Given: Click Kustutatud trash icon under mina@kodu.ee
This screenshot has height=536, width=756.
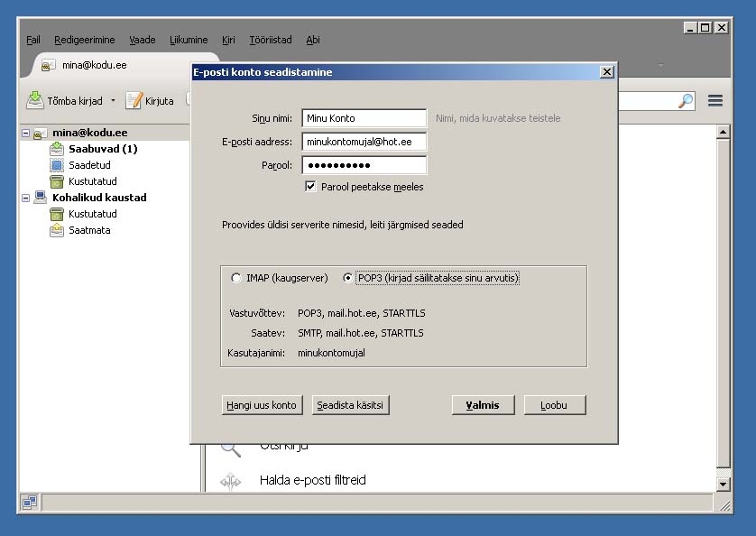Looking at the screenshot, I should pyautogui.click(x=57, y=181).
